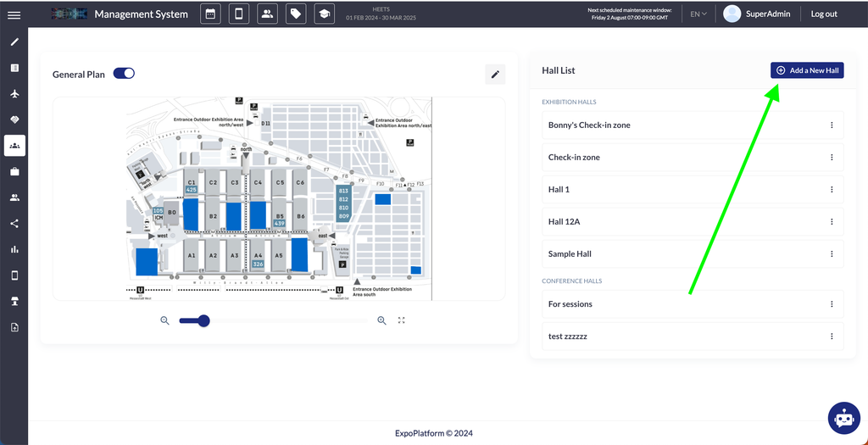This screenshot has width=868, height=445.
Task: Click the airplane icon in sidebar
Action: pyautogui.click(x=14, y=94)
